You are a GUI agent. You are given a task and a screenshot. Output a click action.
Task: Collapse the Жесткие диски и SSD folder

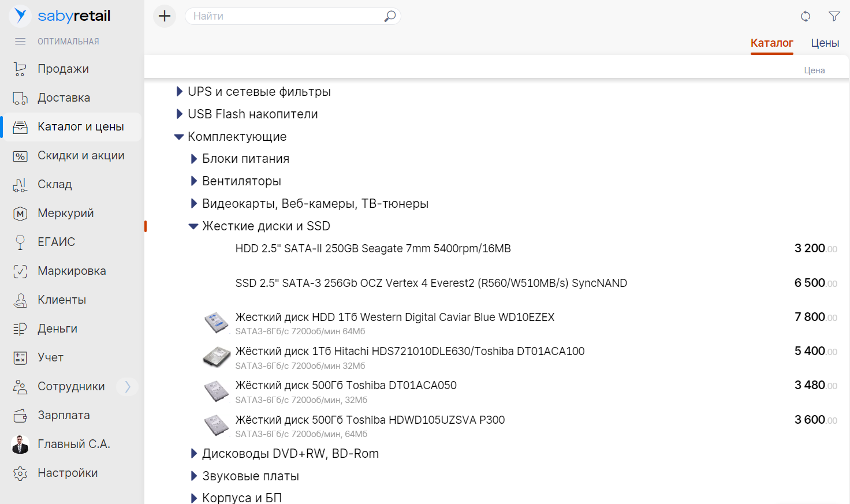coord(193,226)
